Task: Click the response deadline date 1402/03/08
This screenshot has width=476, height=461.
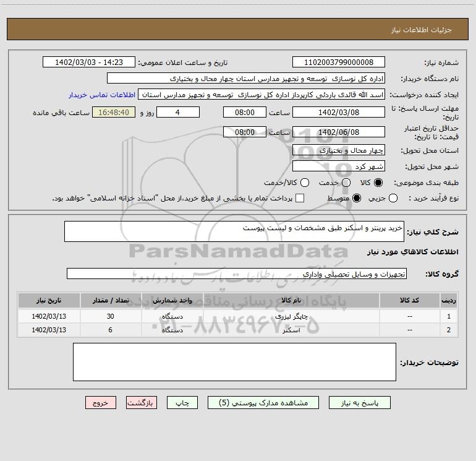Action: (x=339, y=112)
